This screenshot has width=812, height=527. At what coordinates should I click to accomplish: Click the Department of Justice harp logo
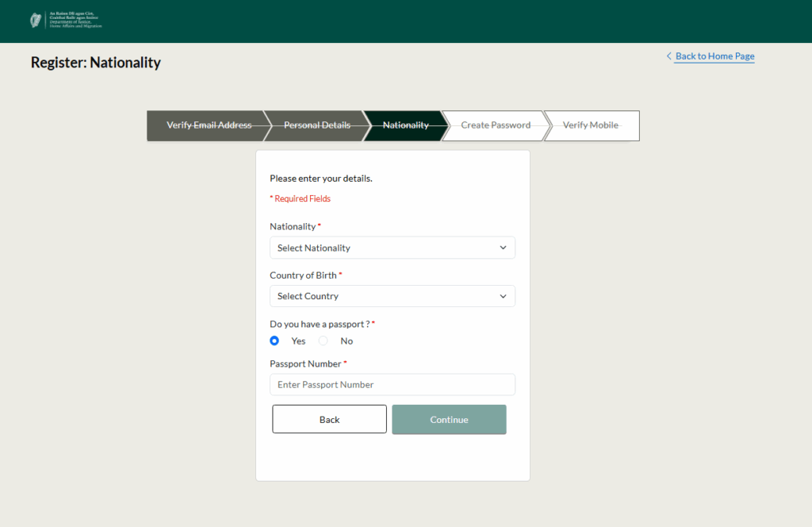(66, 20)
